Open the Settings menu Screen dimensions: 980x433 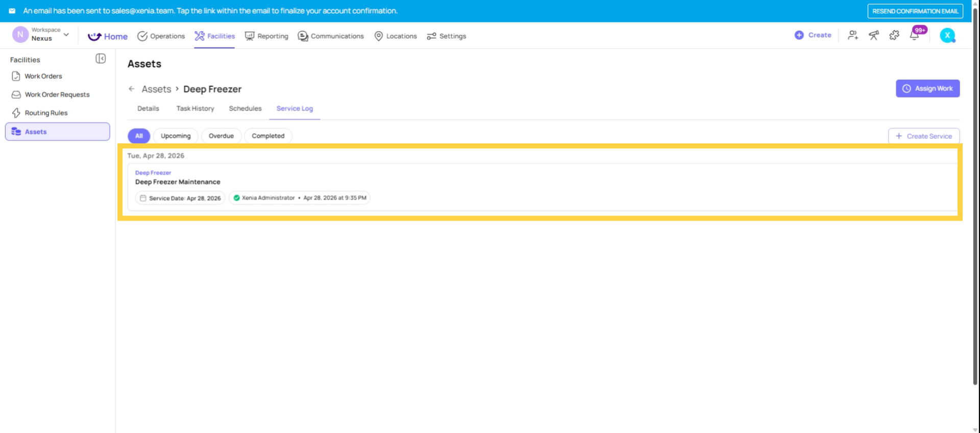447,36
